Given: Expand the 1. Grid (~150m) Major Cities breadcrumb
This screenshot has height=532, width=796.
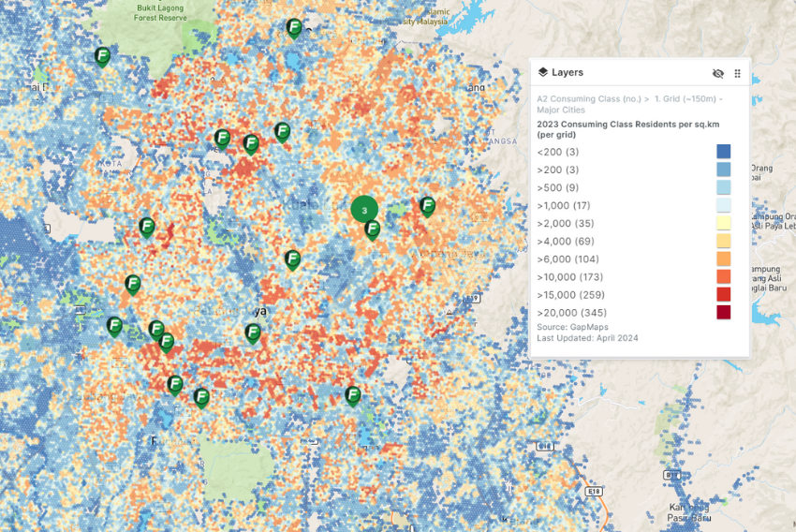Looking at the screenshot, I should click(688, 98).
